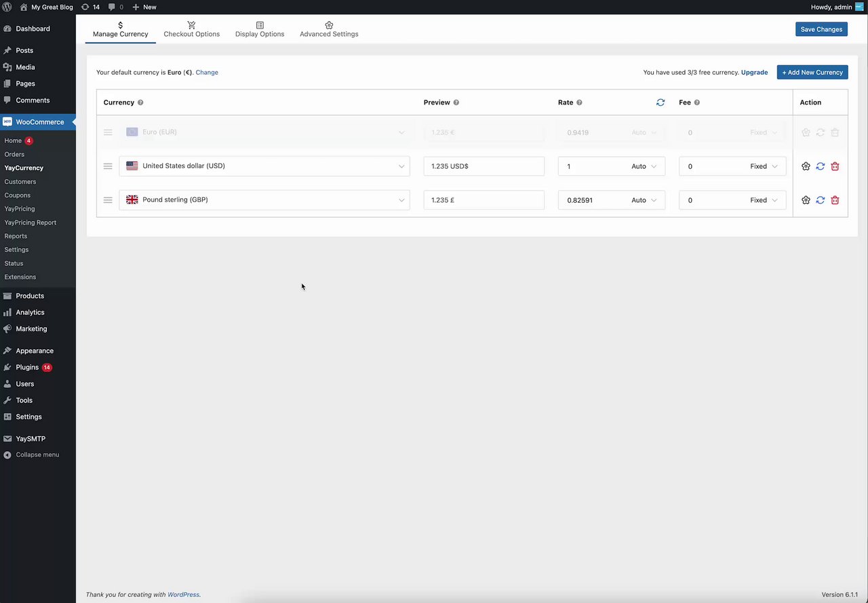Viewport: 868px width, 603px height.
Task: Click the WooCommerce logo icon in the sidebar
Action: (7, 122)
